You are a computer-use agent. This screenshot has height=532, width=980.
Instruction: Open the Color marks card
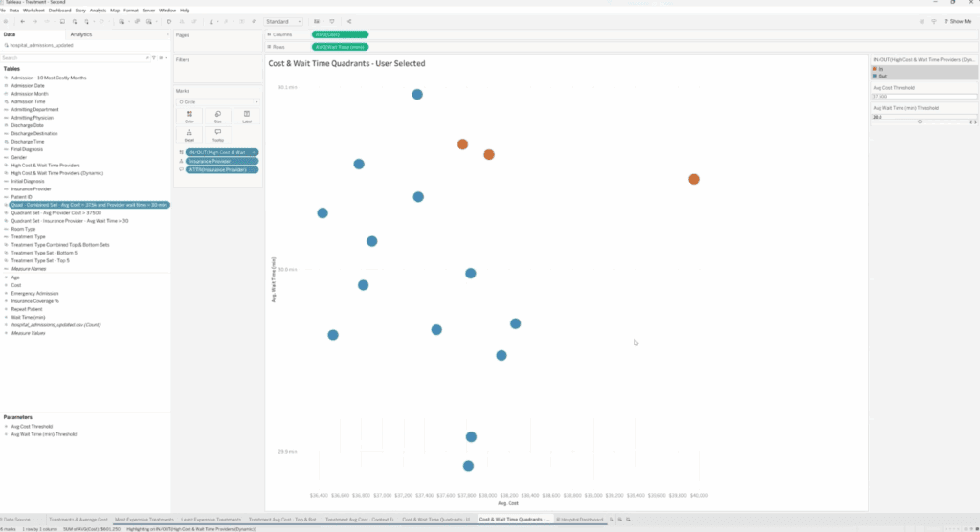pyautogui.click(x=189, y=117)
